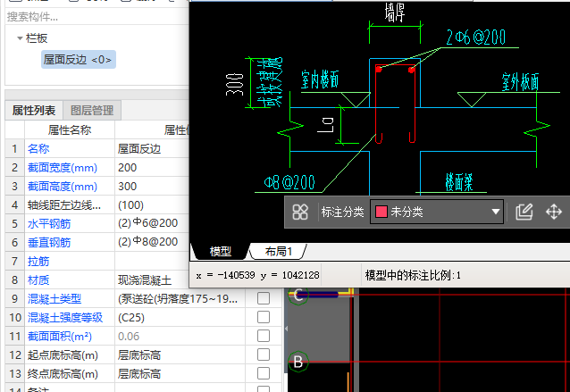Tick the checkbox for 混凝土类型 row

coord(264,298)
